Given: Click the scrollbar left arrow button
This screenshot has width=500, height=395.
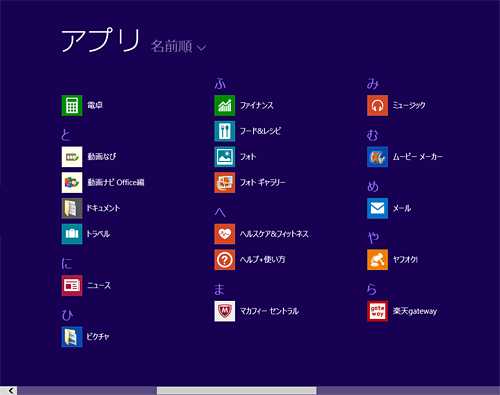Looking at the screenshot, I should pos(10,391).
